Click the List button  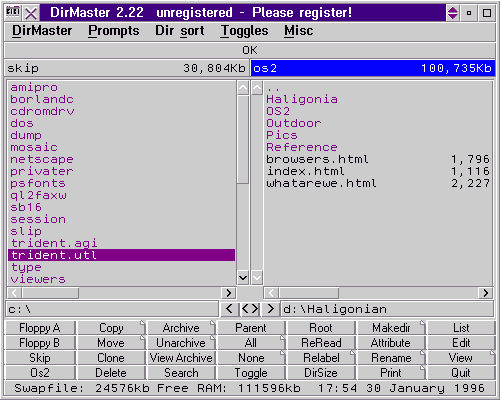pyautogui.click(x=461, y=328)
